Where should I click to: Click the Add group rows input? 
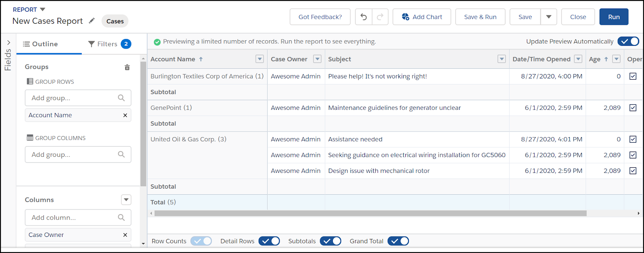[x=78, y=98]
